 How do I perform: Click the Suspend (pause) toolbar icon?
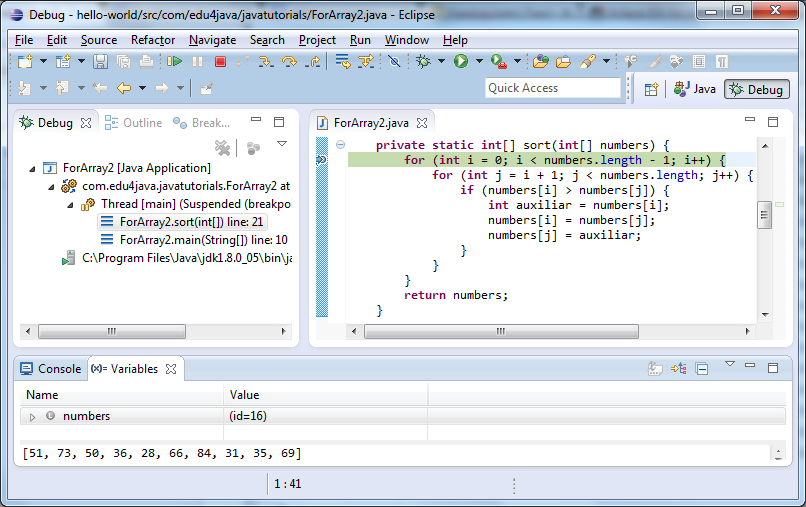pos(198,62)
